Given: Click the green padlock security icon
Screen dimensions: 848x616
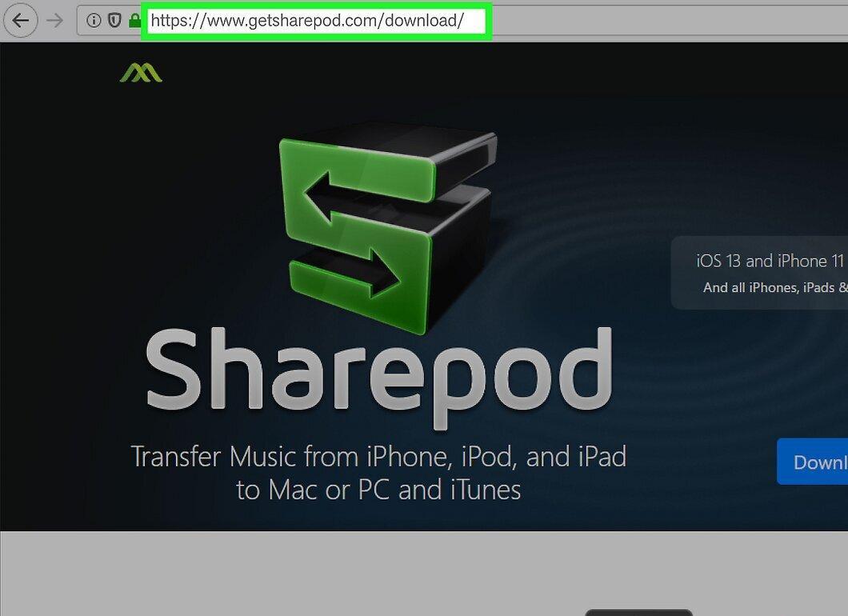Looking at the screenshot, I should (x=134, y=21).
